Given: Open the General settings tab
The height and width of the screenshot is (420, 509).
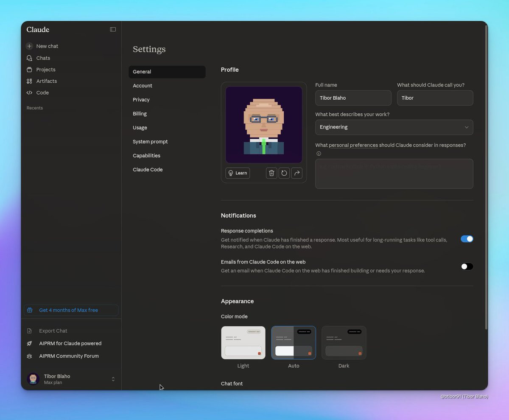Looking at the screenshot, I should click(x=167, y=72).
